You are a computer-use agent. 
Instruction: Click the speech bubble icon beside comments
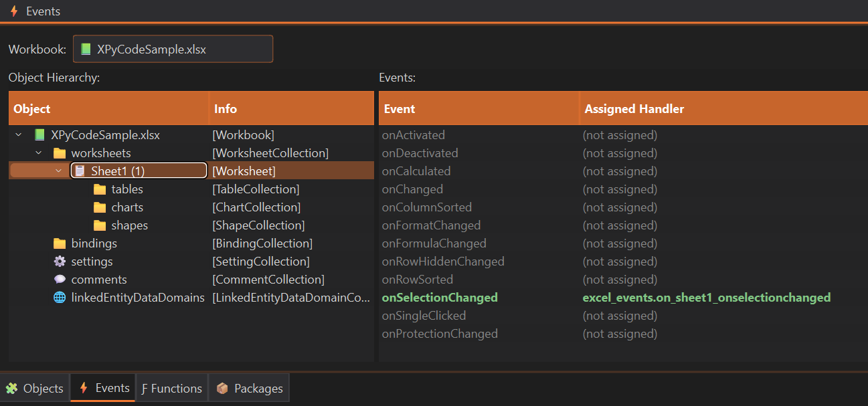pyautogui.click(x=60, y=280)
